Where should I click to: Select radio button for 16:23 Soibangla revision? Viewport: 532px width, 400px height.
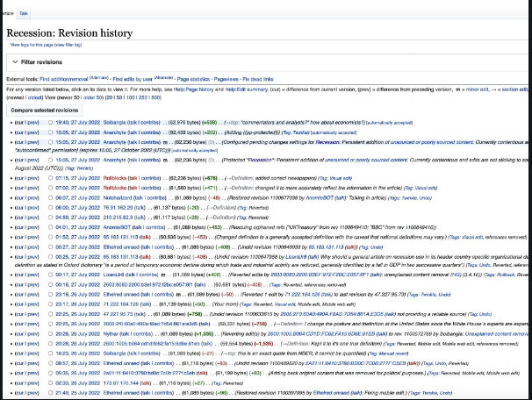[50, 354]
